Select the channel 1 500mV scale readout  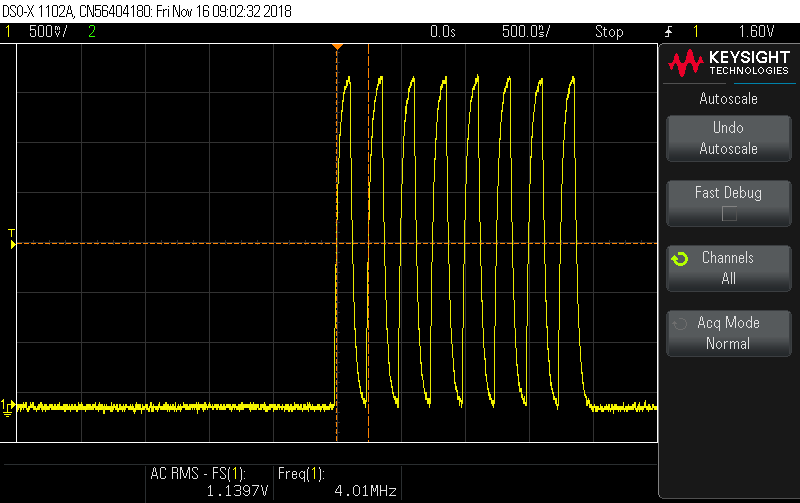tap(48, 32)
